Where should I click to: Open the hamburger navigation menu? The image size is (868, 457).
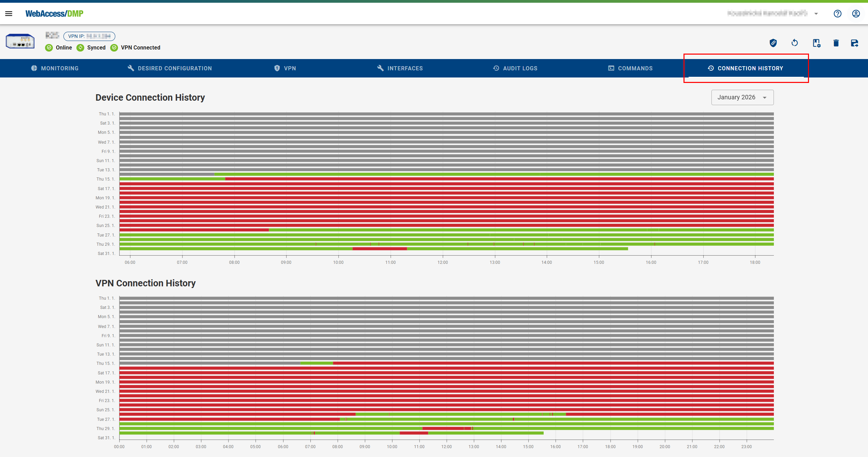(x=9, y=14)
